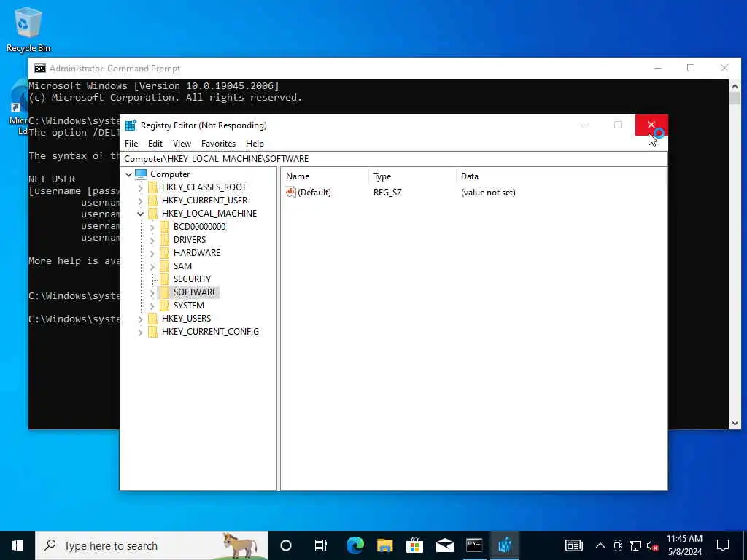Click the Command Prompt title bar icon
This screenshot has height=560, width=747.
pyautogui.click(x=40, y=69)
